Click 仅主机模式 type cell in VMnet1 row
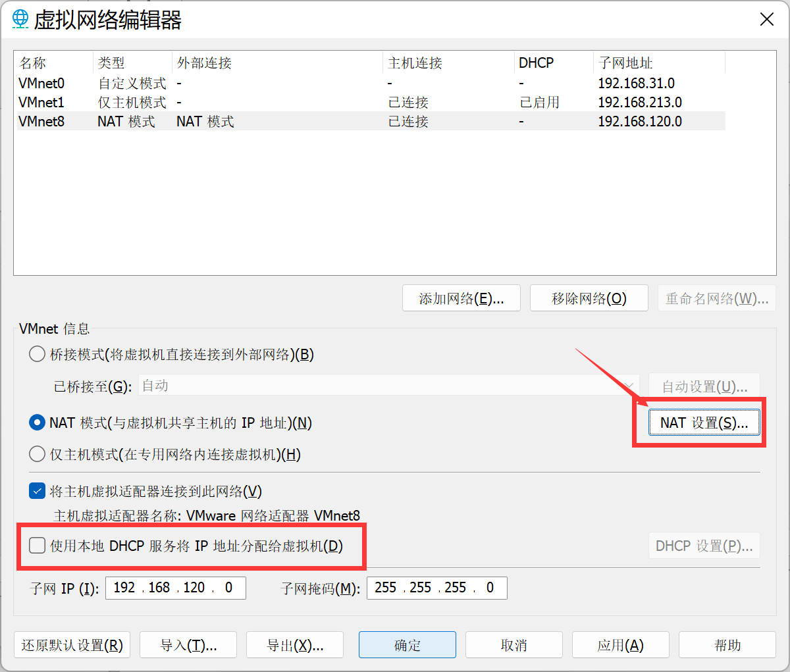Image resolution: width=790 pixels, height=672 pixels. click(132, 103)
